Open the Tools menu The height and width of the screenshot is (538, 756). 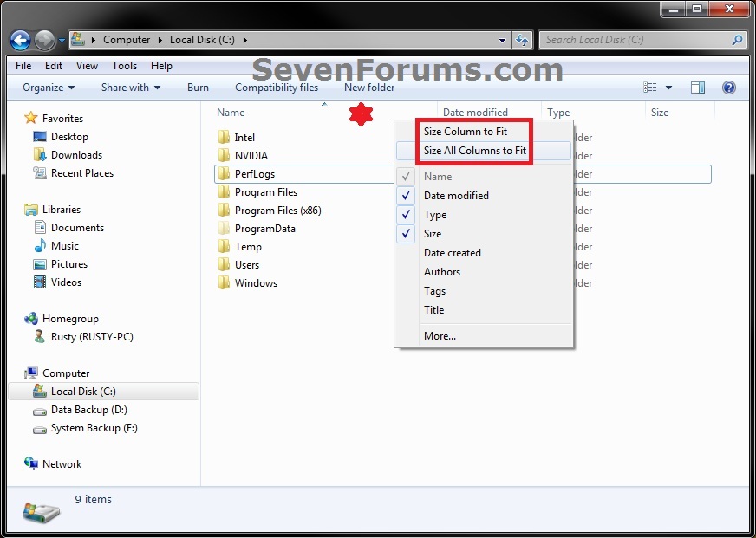[124, 65]
